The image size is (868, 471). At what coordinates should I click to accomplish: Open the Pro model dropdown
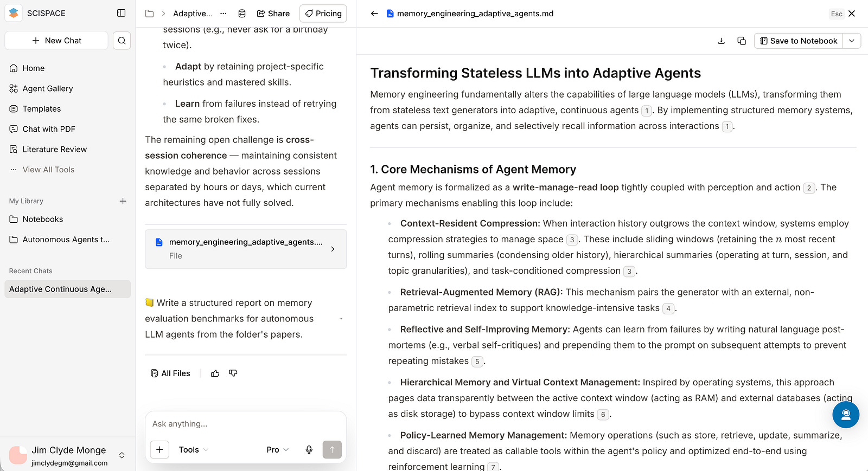278,450
